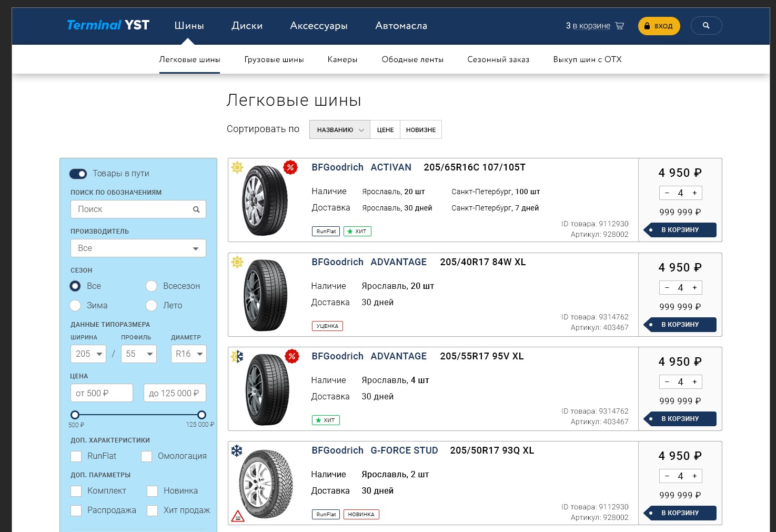Image resolution: width=776 pixels, height=532 pixels.
Task: Toggle the Товары в пути switch
Action: click(78, 174)
